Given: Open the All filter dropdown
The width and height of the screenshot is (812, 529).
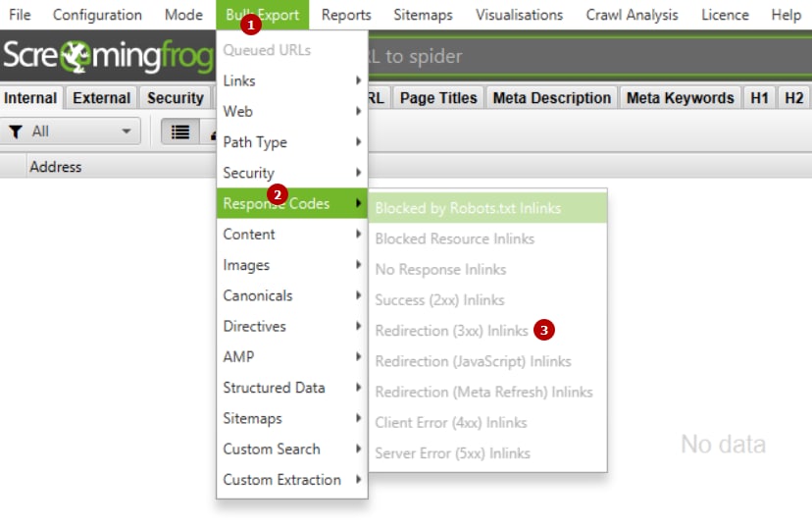Looking at the screenshot, I should (71, 132).
